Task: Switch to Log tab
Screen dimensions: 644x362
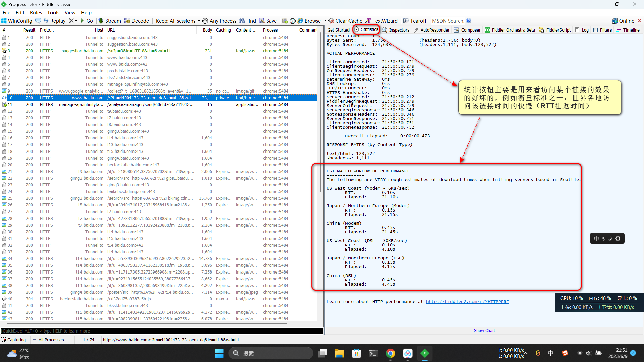Action: click(x=582, y=30)
